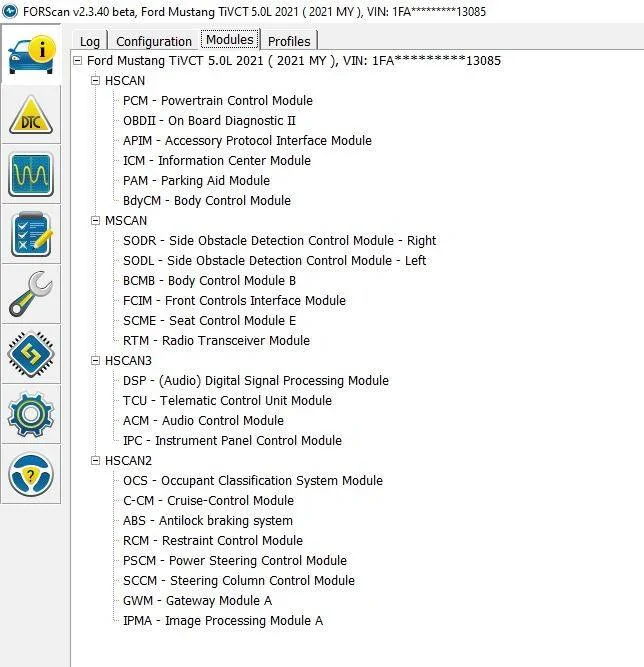Collapse the HSCAN branch

[x=95, y=80]
